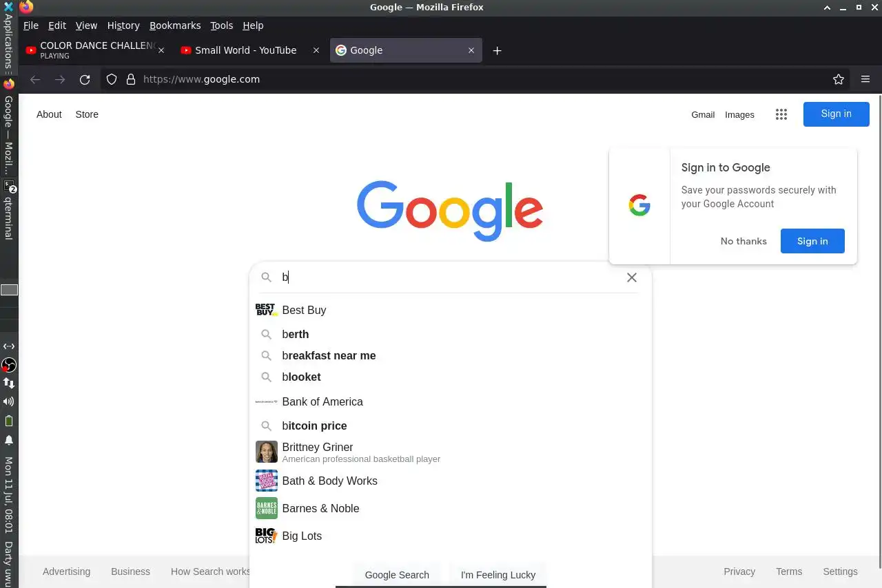Screen dimensions: 882x588
Task: Click the magnifier icon in the search box
Action: [x=266, y=277]
